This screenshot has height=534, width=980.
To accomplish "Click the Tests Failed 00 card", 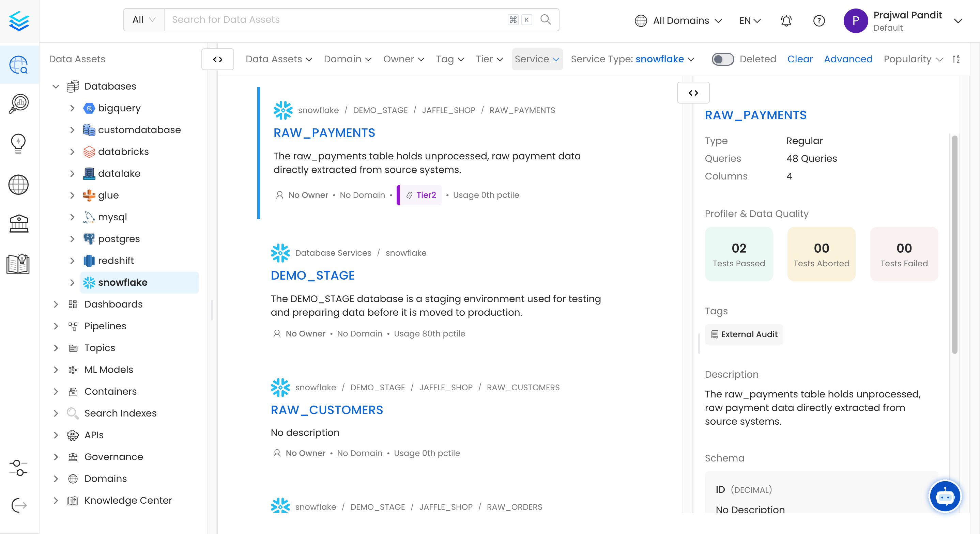I will [x=904, y=254].
